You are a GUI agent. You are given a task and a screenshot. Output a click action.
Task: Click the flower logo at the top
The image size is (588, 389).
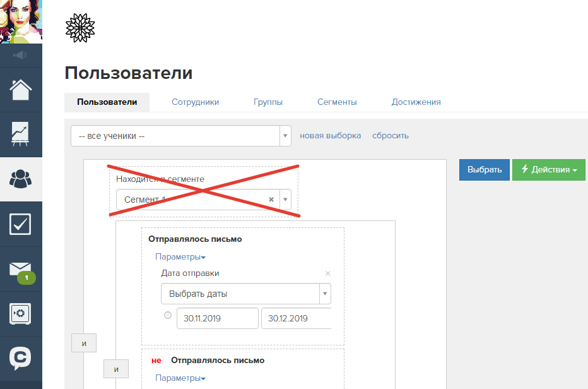coord(80,28)
